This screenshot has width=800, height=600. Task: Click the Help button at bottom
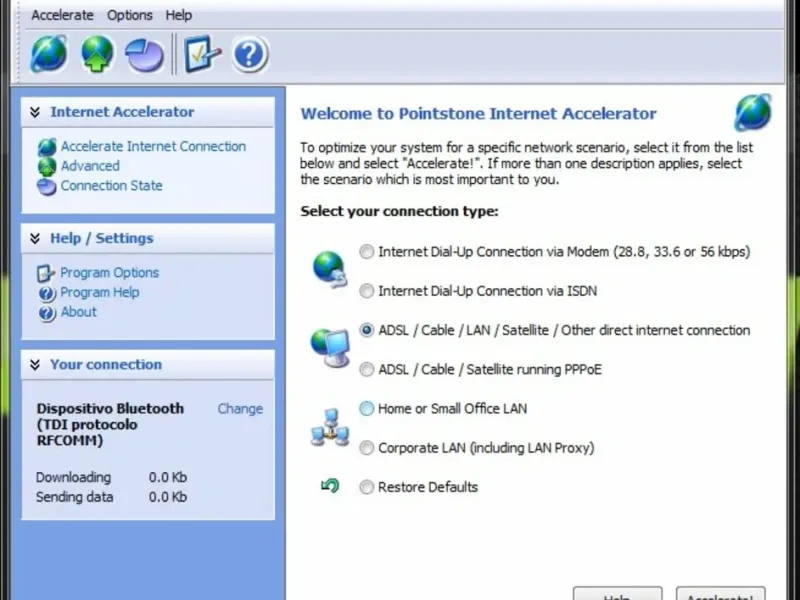[x=617, y=594]
